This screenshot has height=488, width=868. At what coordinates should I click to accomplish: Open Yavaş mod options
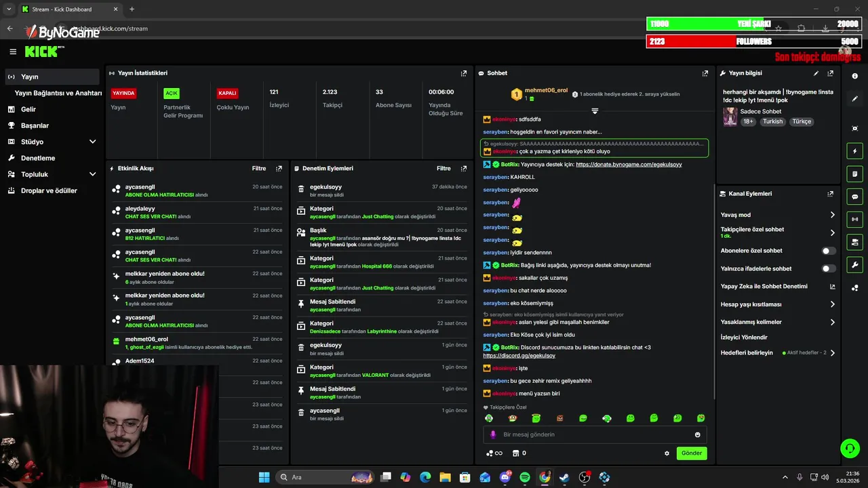point(778,215)
